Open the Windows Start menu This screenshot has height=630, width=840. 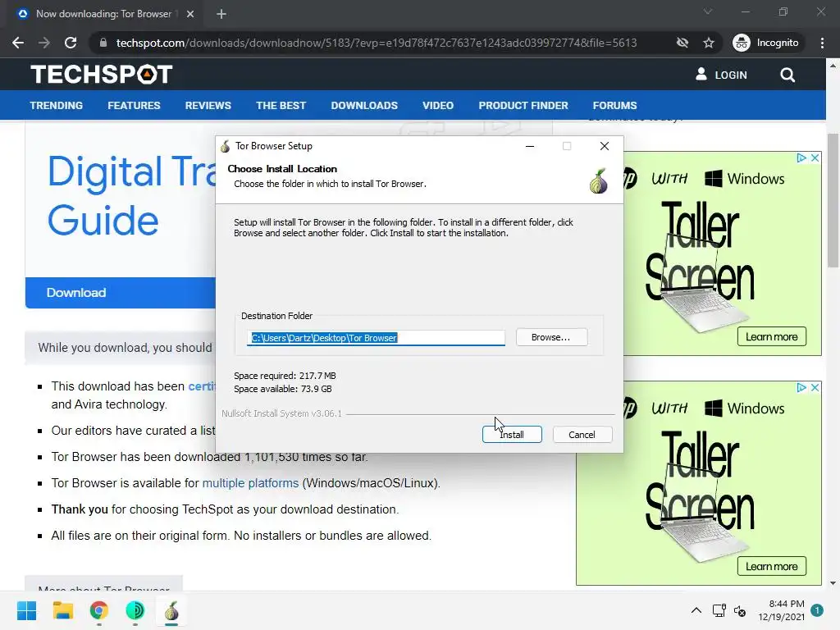(x=26, y=610)
